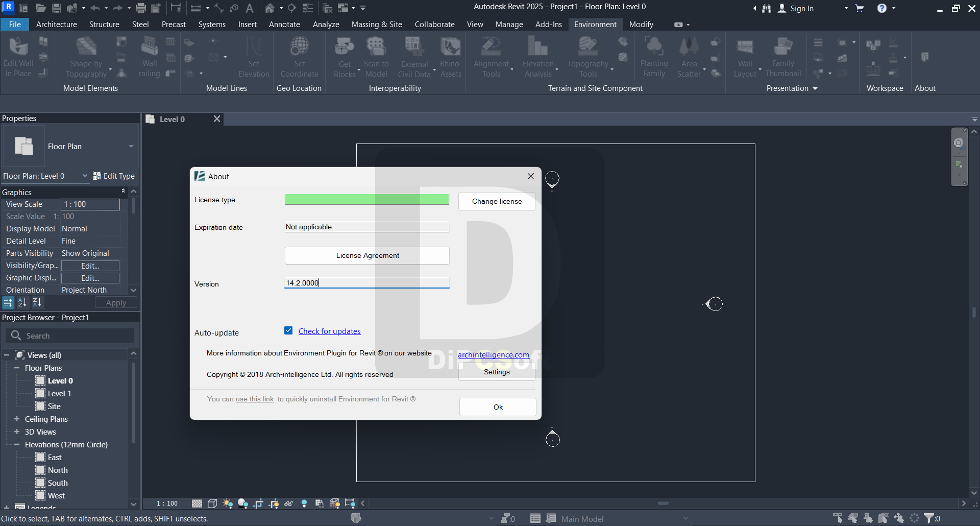Click the Shape by Topography tool
The height and width of the screenshot is (526, 980).
[x=86, y=57]
